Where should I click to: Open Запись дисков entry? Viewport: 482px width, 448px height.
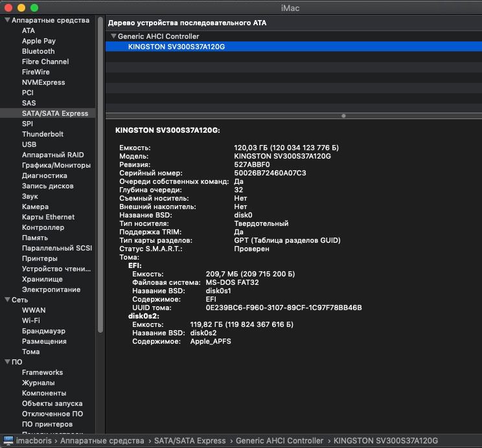click(48, 186)
